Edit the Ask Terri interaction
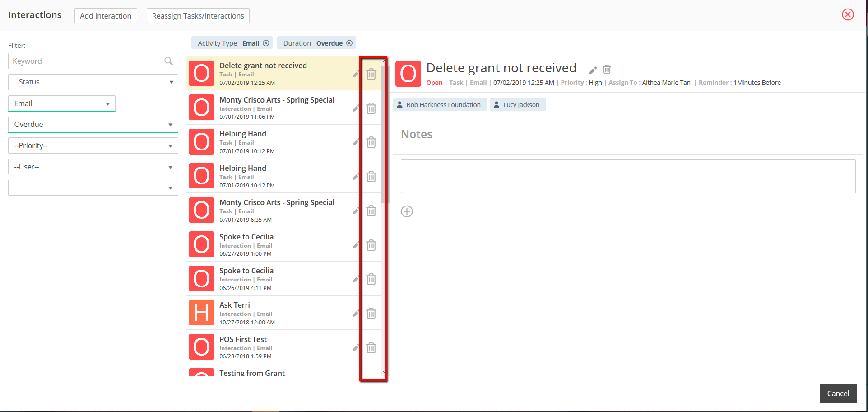 tap(356, 313)
